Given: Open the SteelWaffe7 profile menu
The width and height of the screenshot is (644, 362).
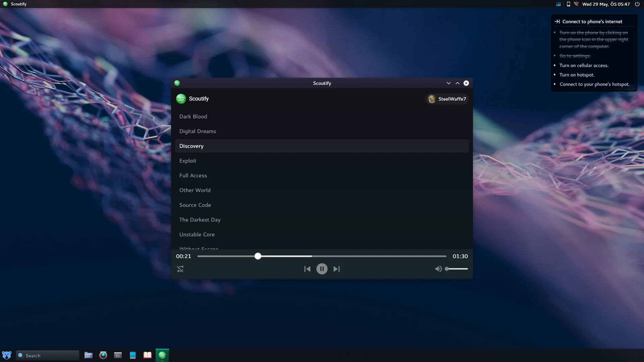Looking at the screenshot, I should click(x=447, y=99).
